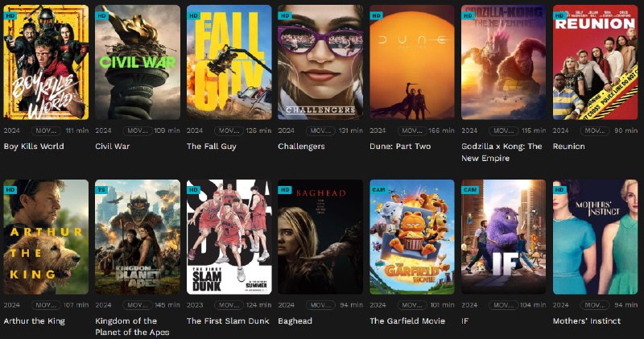Open the Boy Kills World poster

46,63
